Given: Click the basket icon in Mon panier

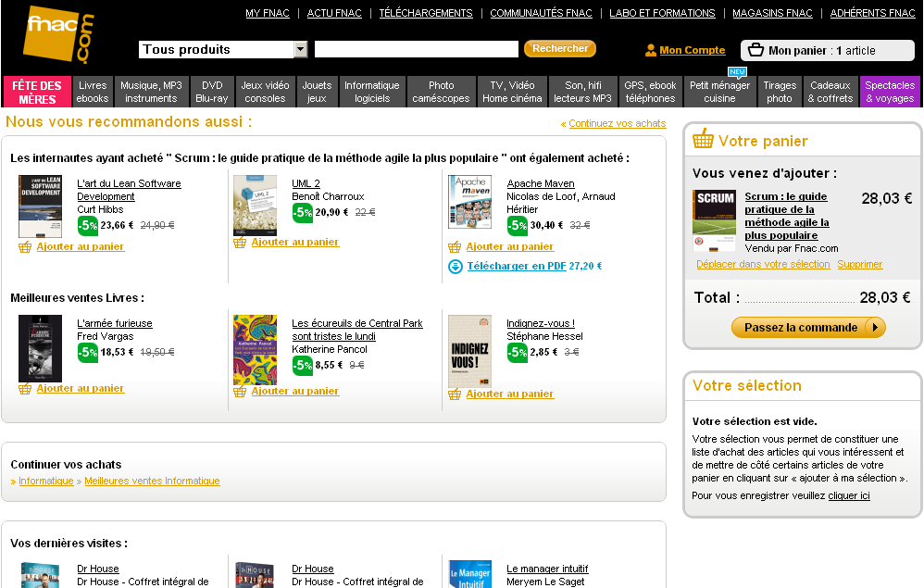Looking at the screenshot, I should [755, 50].
